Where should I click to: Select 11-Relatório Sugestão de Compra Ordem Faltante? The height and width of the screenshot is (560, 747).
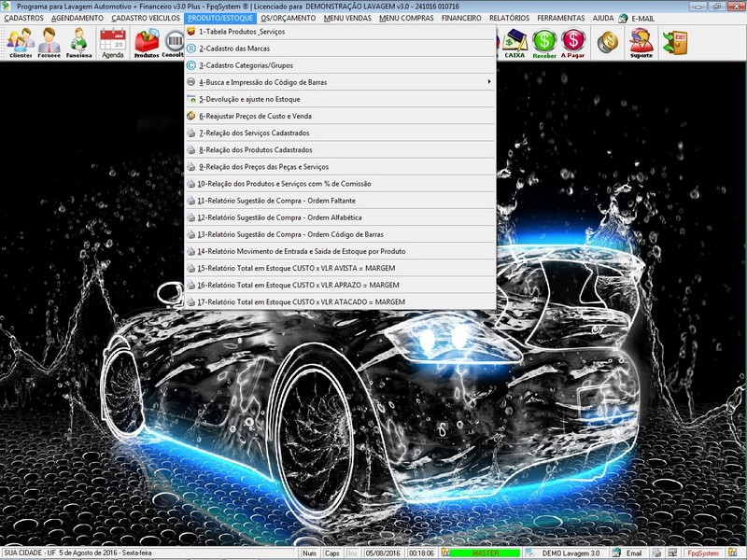click(340, 201)
